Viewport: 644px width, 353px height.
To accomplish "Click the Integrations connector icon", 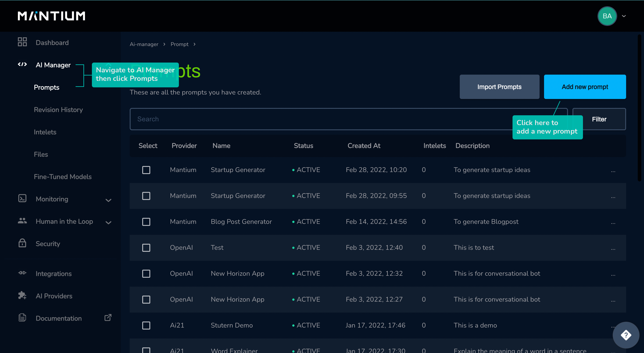I will pyautogui.click(x=22, y=273).
